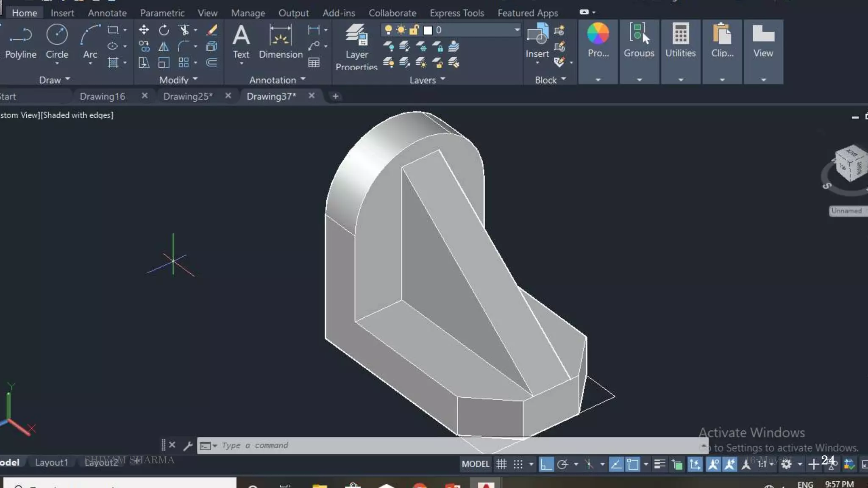The height and width of the screenshot is (488, 868).
Task: Expand the Annotation panel
Action: [x=277, y=80]
